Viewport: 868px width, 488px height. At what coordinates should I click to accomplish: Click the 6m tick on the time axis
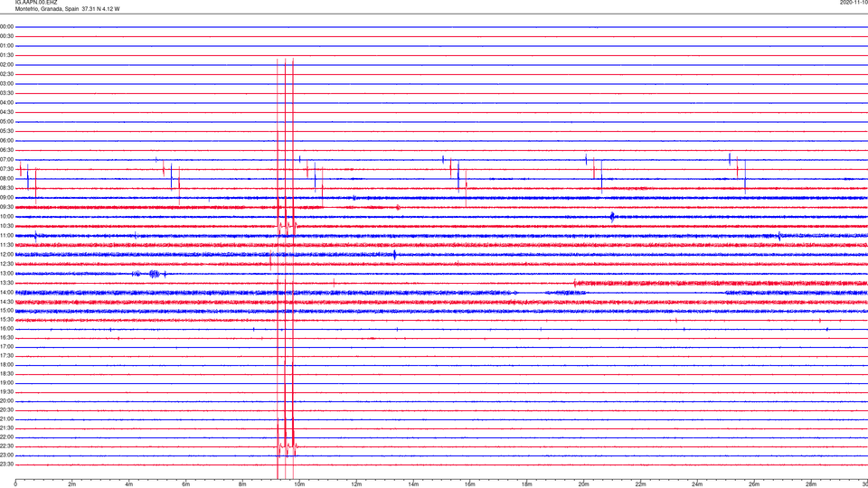(186, 484)
